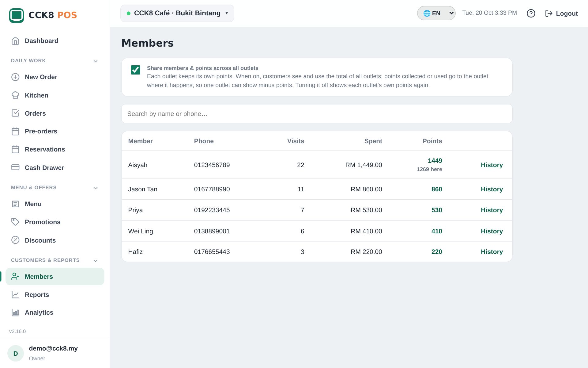The height and width of the screenshot is (368, 588).
Task: Collapse the Menu & Offers section
Action: pyautogui.click(x=96, y=188)
